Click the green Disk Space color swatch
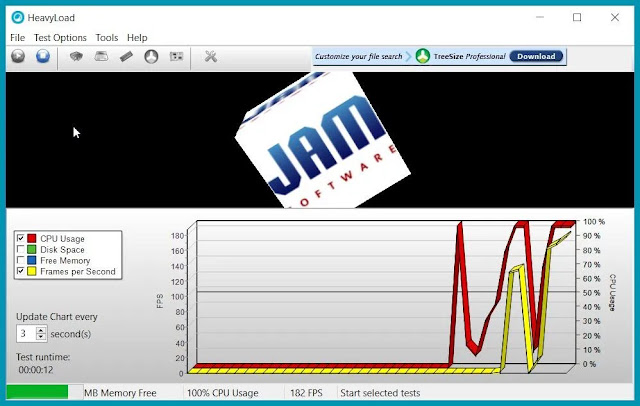The width and height of the screenshot is (640, 406). [x=31, y=249]
